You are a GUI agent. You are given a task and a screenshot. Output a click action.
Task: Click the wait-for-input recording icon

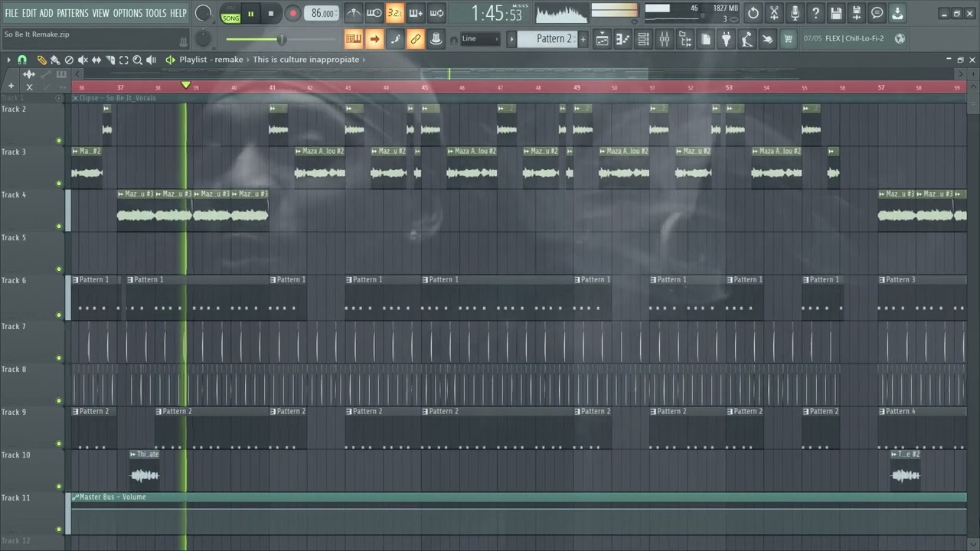coord(374,13)
